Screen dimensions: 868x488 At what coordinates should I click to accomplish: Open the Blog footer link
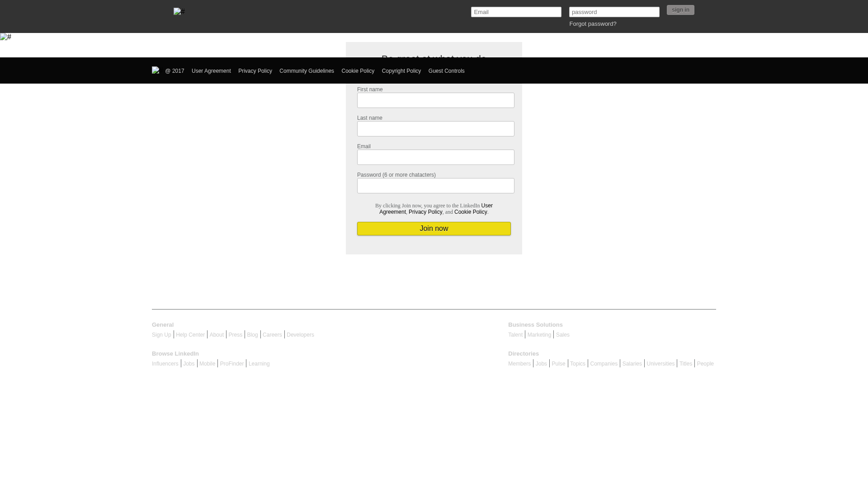tap(253, 335)
